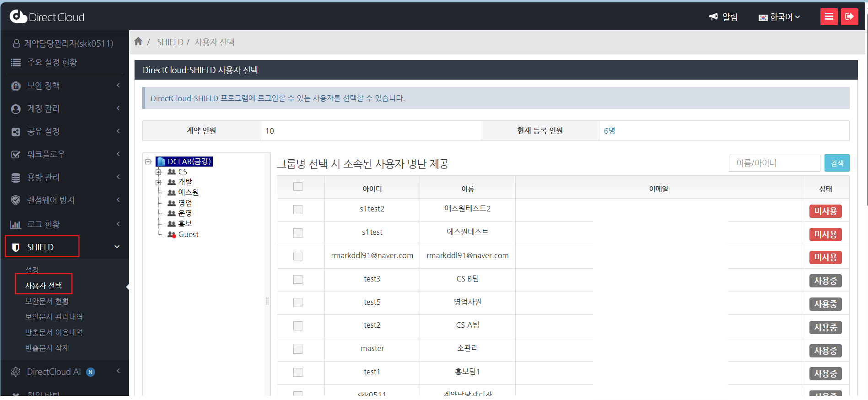This screenshot has height=400, width=868.
Task: Click the red hamburger menu icon
Action: coord(829,17)
